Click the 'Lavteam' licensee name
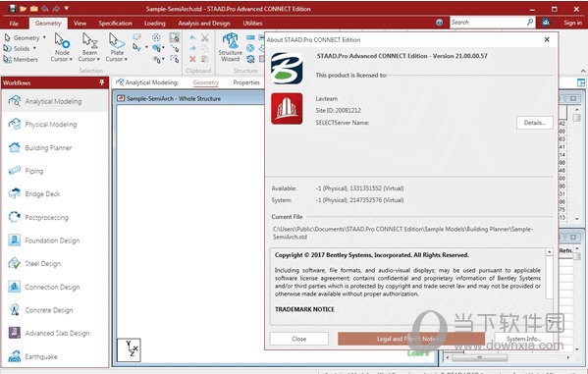The image size is (588, 374). click(327, 99)
